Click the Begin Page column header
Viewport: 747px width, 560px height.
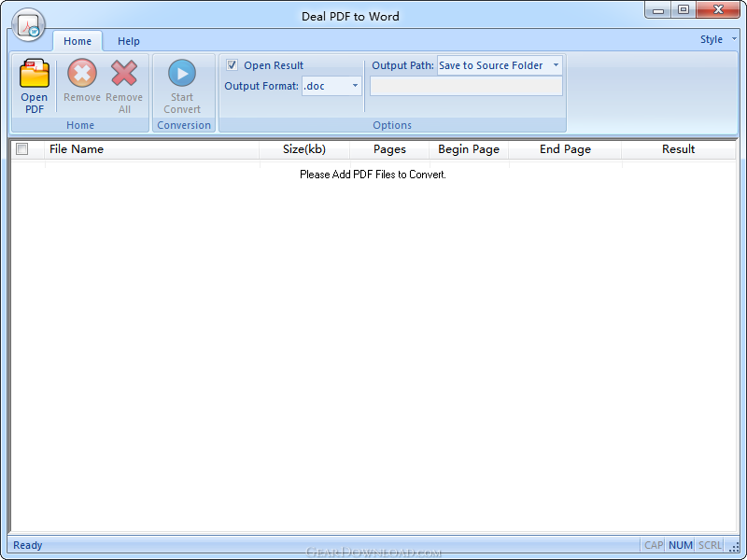click(x=469, y=149)
